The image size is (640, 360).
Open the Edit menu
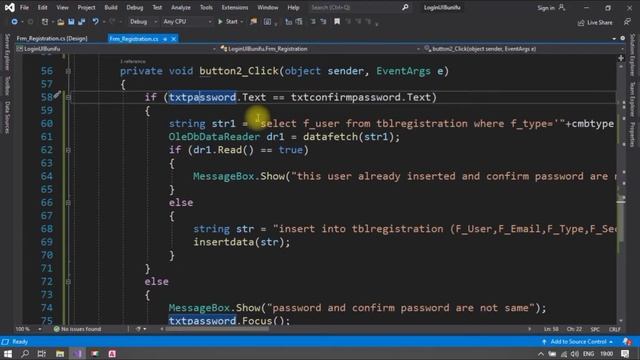click(x=42, y=7)
